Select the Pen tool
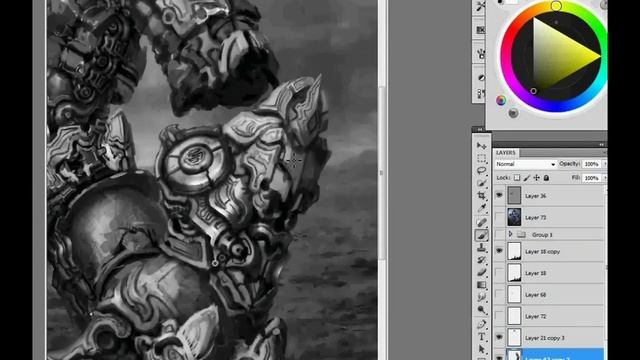This screenshot has width=640, height=360. pos(482,324)
